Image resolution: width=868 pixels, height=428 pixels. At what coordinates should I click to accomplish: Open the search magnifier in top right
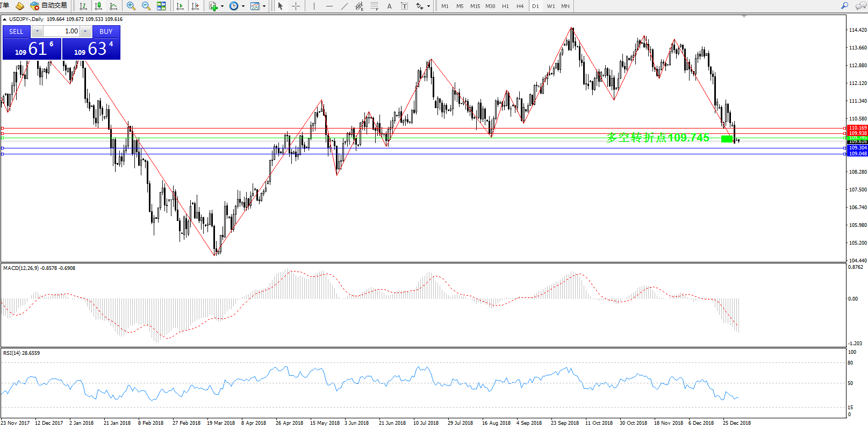point(844,6)
